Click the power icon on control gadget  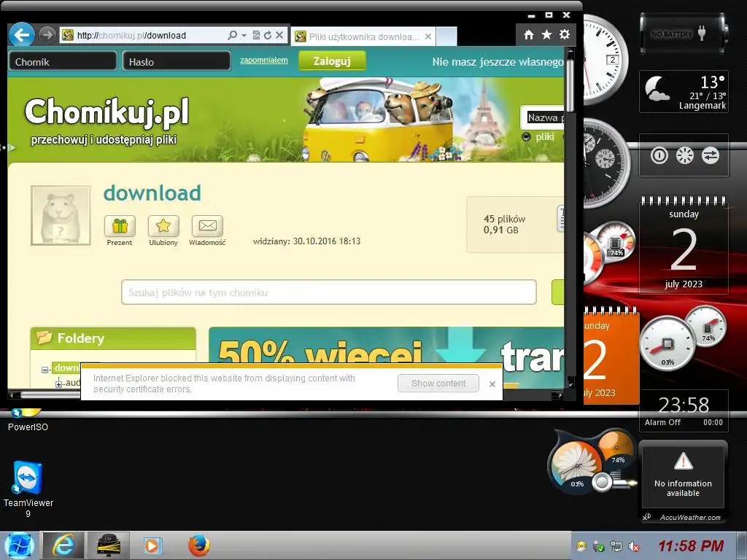659,155
